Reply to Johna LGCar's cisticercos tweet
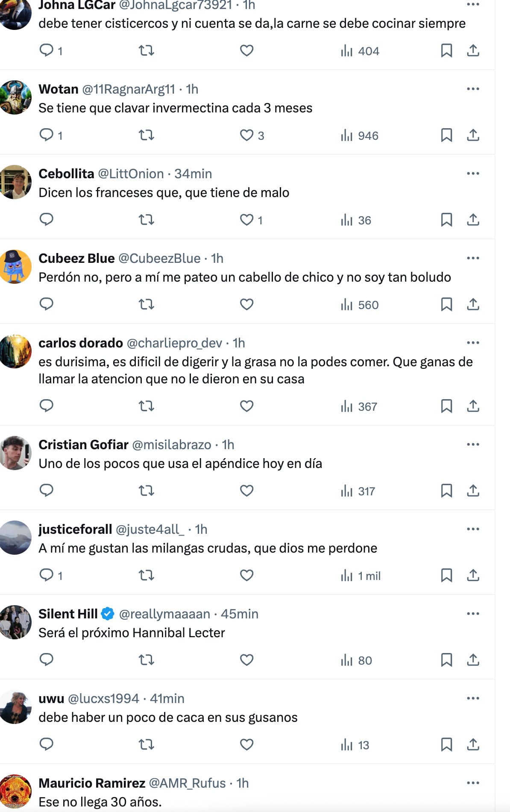Viewport: 510px width, 812px height. [46, 50]
